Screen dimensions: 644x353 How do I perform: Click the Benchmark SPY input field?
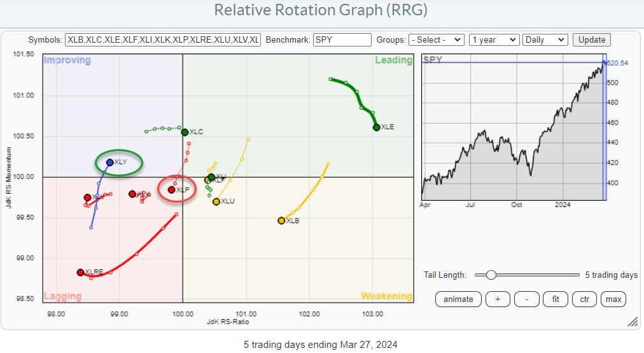pyautogui.click(x=342, y=40)
